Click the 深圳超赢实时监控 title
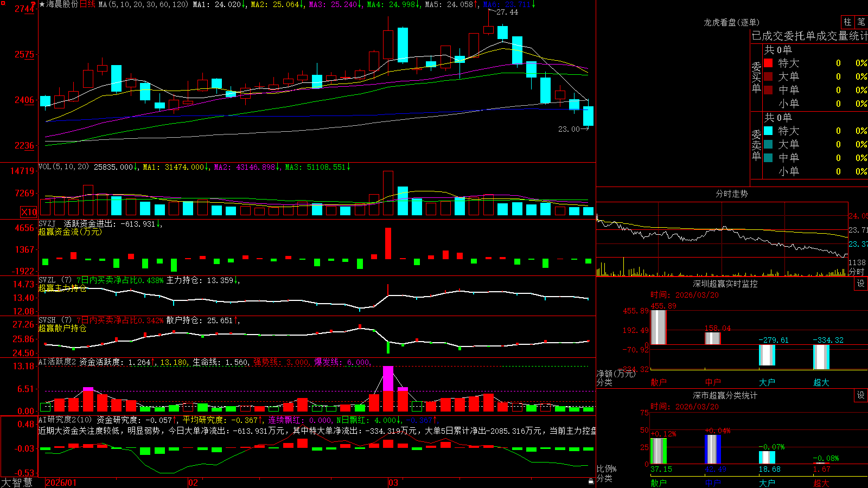This screenshot has width=868, height=488. [725, 284]
